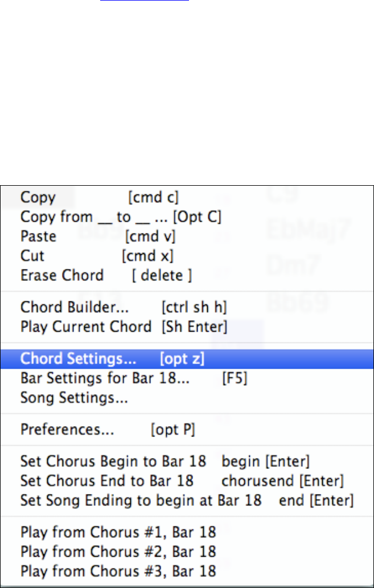Set Song Ending to begin at Bar 18
This screenshot has height=588, width=374.
click(x=141, y=501)
